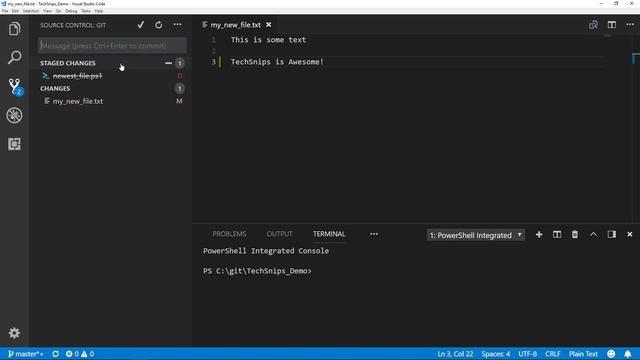Open the File menu

click(x=5, y=11)
